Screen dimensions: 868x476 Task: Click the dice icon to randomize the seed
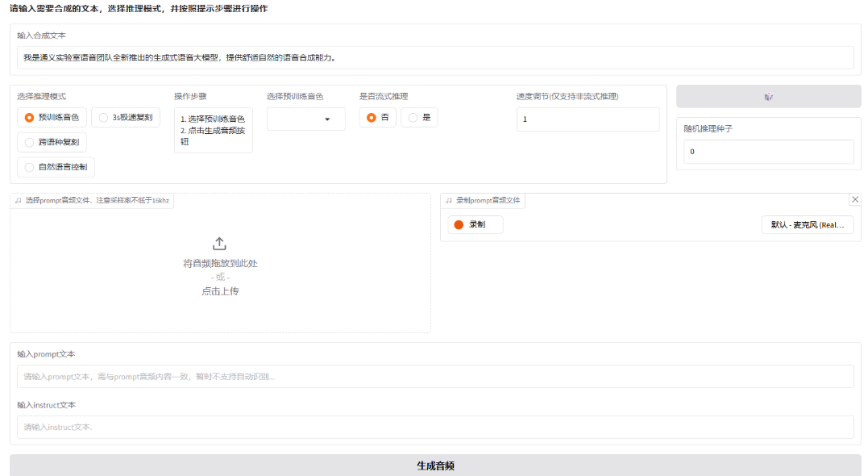point(768,96)
